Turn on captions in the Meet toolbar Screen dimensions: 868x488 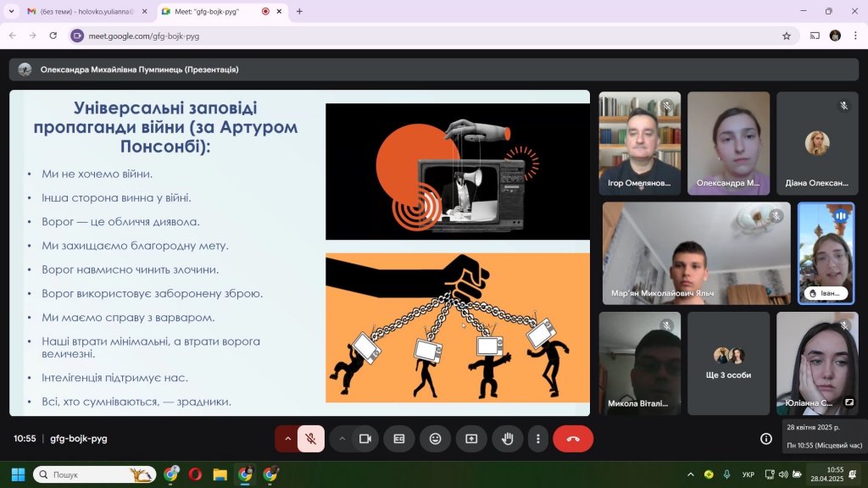pyautogui.click(x=398, y=439)
